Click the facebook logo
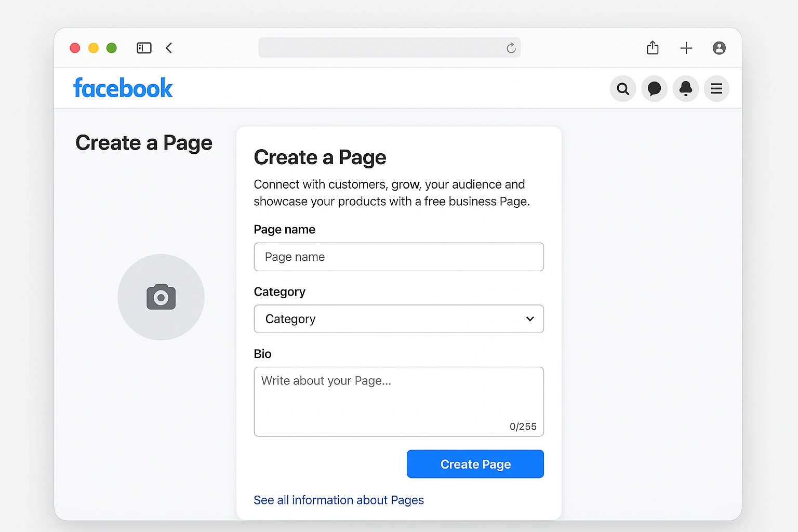This screenshot has height=532, width=798. pos(123,88)
